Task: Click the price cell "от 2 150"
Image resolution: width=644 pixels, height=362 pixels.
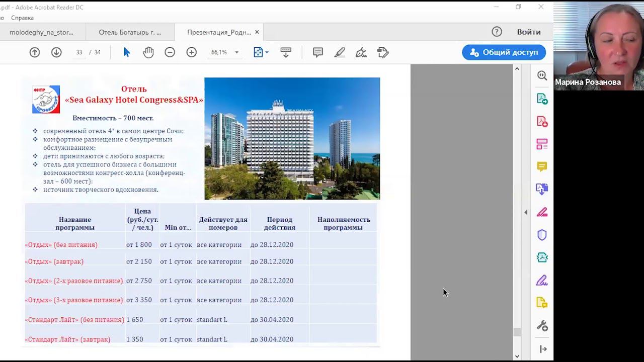Action: tap(139, 261)
